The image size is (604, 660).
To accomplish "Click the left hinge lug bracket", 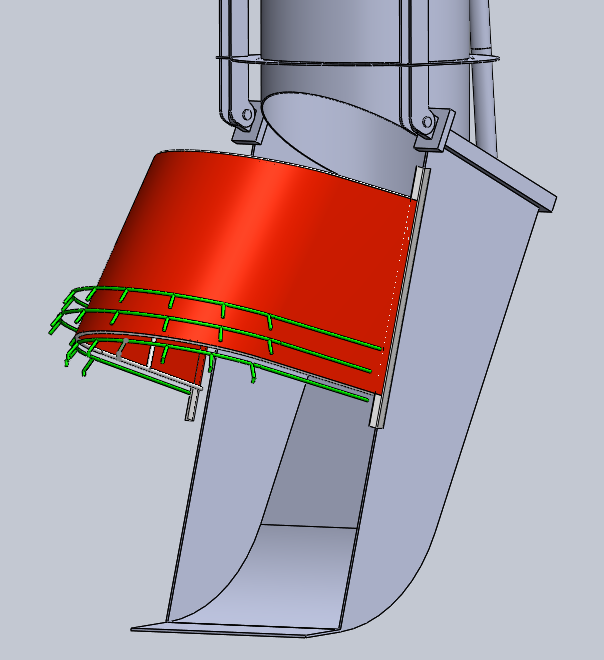I will [x=244, y=120].
